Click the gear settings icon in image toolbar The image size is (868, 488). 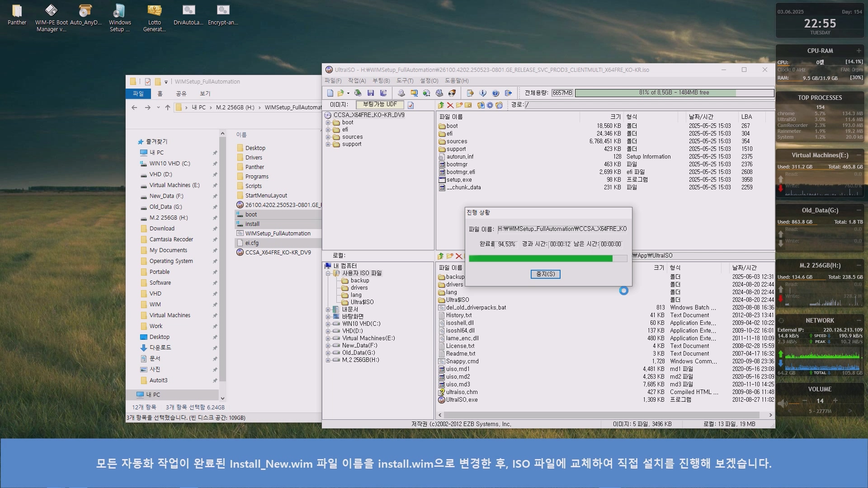pyautogui.click(x=490, y=105)
